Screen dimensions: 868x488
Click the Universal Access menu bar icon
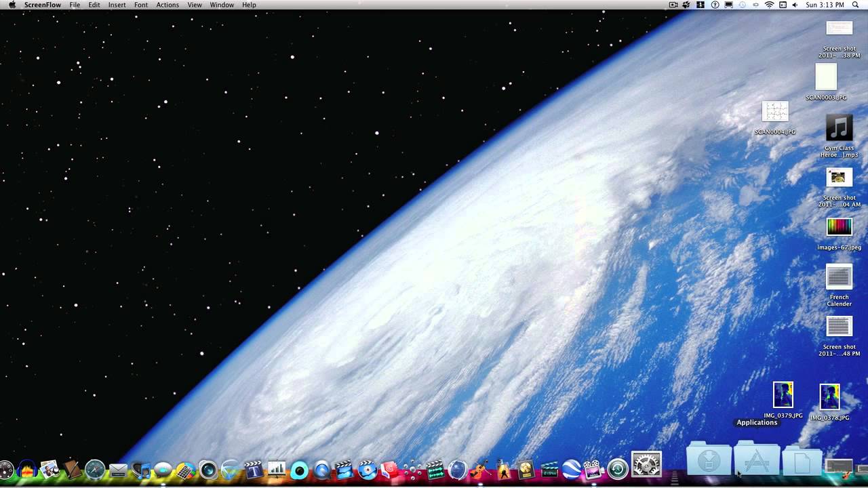(x=715, y=5)
